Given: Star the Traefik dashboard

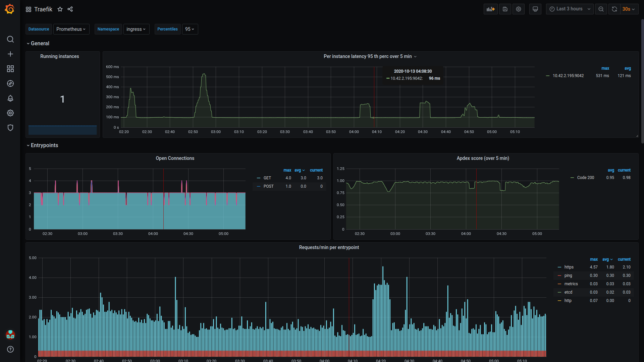Looking at the screenshot, I should 60,9.
